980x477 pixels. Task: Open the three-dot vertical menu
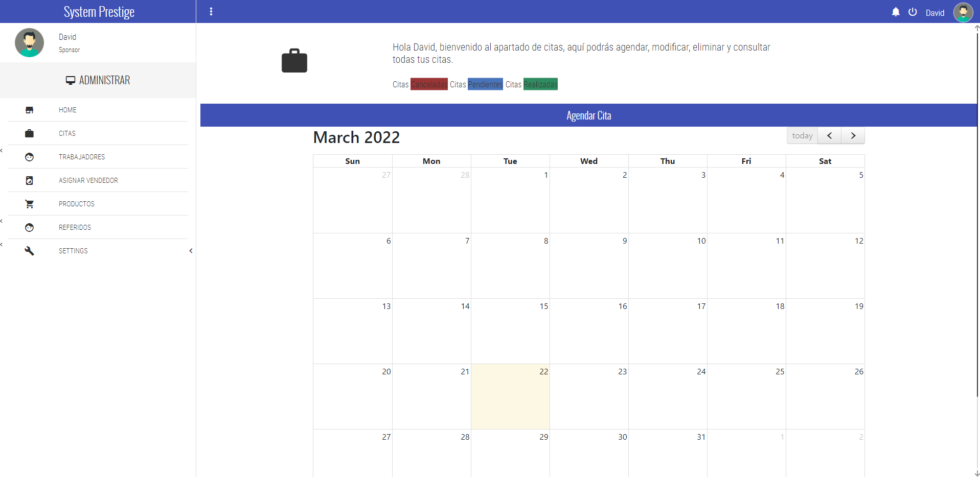click(x=211, y=12)
